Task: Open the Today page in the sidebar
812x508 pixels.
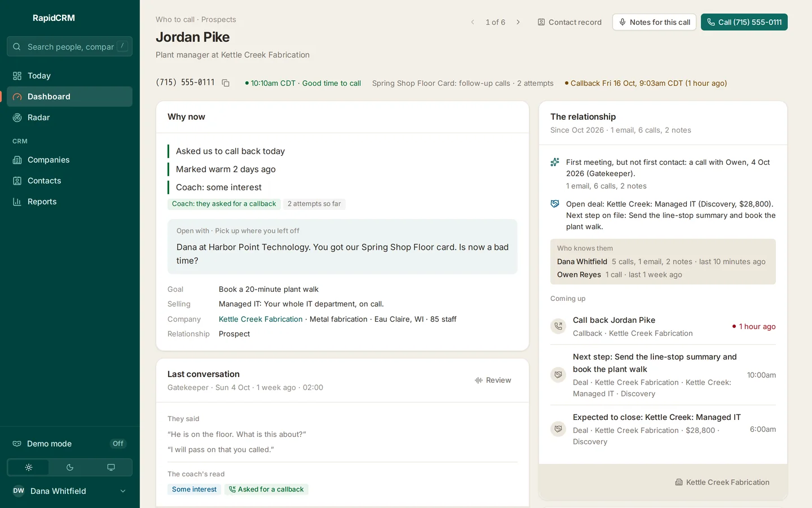Action: tap(70, 76)
